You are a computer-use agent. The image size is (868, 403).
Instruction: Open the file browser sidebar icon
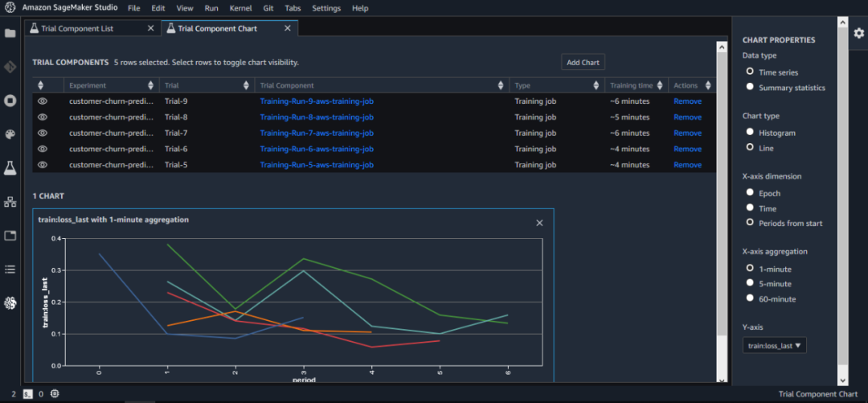coord(10,33)
